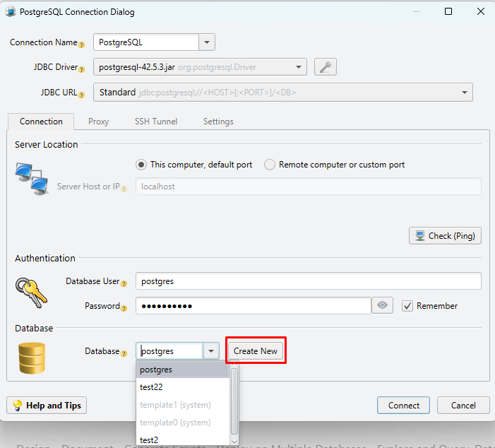495x448 pixels.
Task: Choose test22 from the database list
Action: (x=182, y=387)
